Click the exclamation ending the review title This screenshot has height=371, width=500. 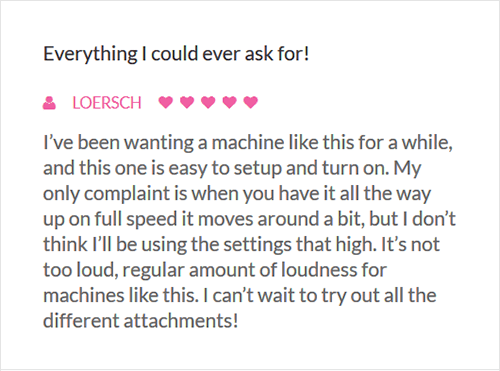(307, 54)
